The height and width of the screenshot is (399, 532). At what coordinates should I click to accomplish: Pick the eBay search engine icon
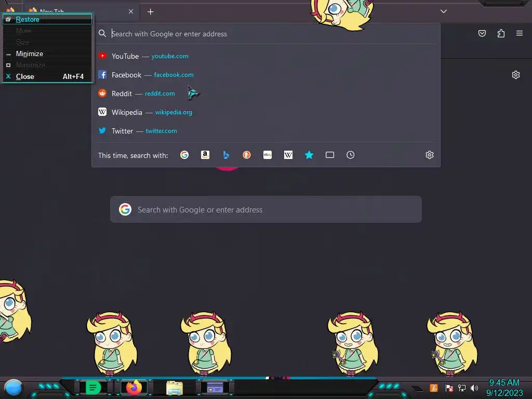click(268, 155)
